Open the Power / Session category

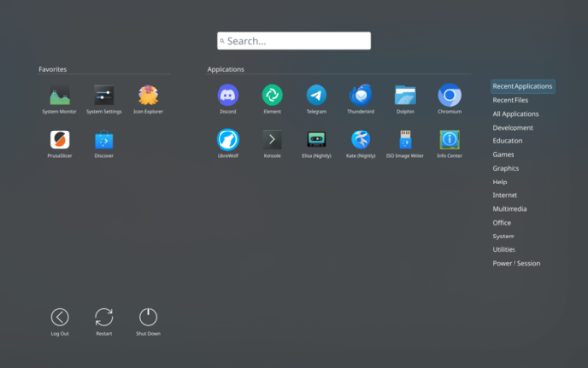516,263
